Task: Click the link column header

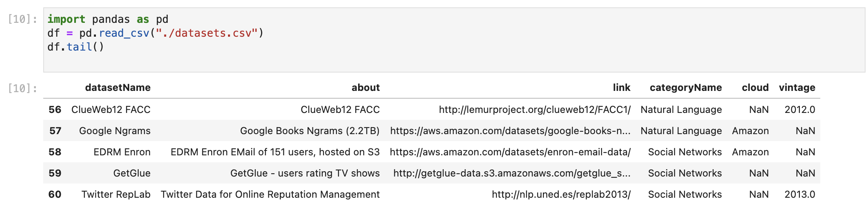Action: coord(622,88)
